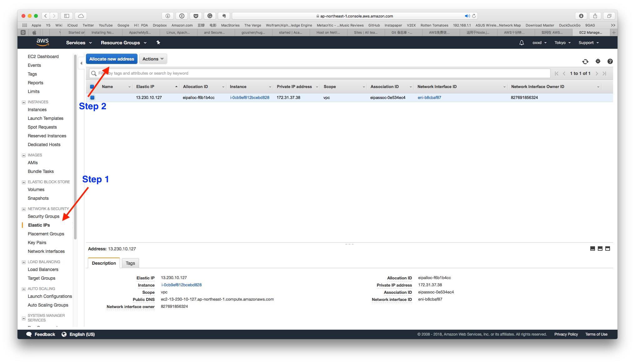The image size is (635, 364).
Task: Open the Terms of Use link
Action: [x=596, y=334]
